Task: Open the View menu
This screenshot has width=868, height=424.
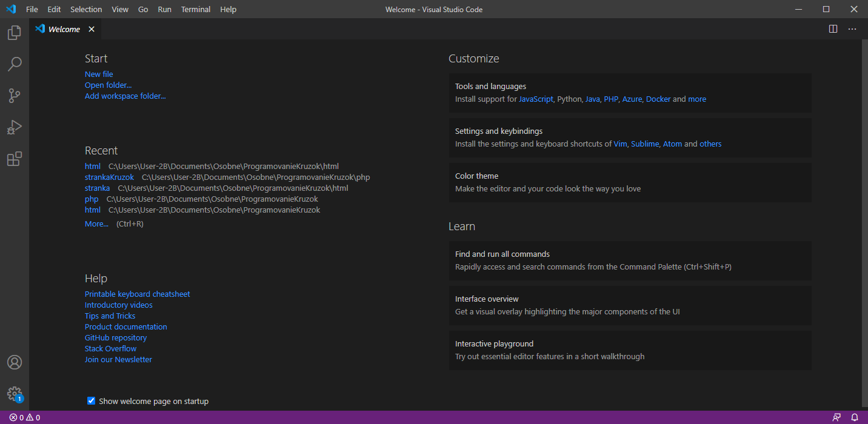Action: coord(120,9)
